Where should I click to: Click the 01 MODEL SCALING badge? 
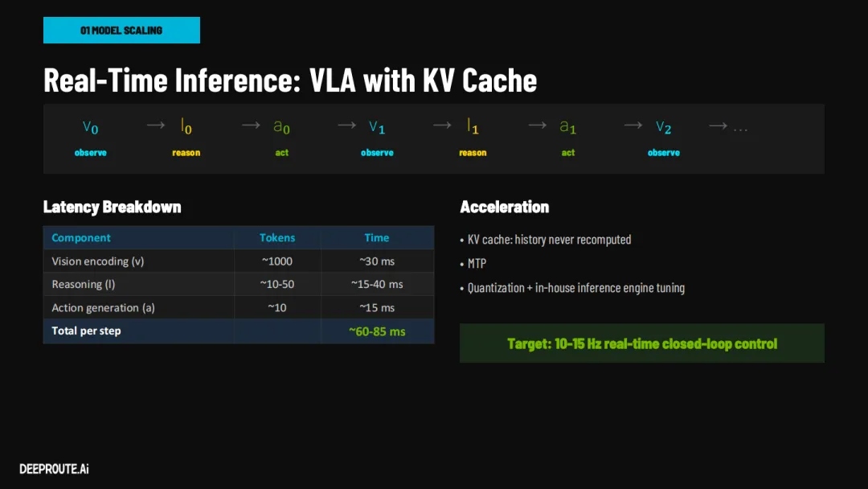122,30
